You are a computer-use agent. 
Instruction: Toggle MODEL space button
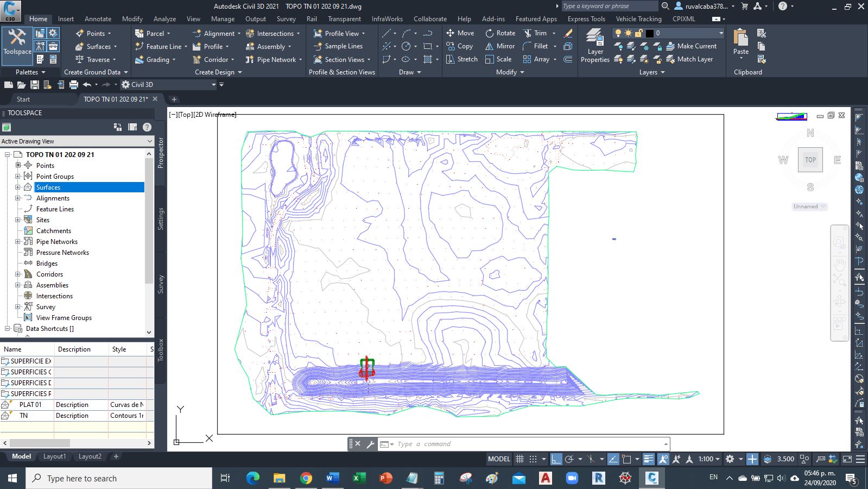coord(499,459)
